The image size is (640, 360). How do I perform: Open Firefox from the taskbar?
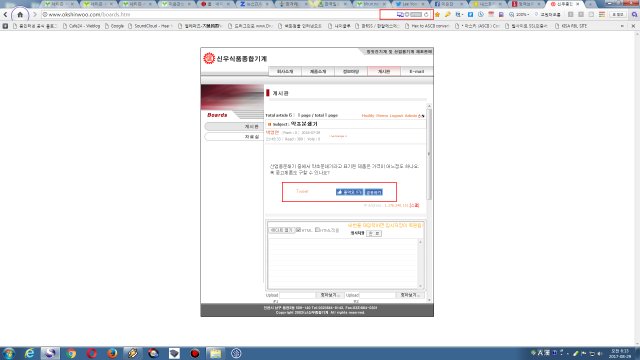click(112, 353)
